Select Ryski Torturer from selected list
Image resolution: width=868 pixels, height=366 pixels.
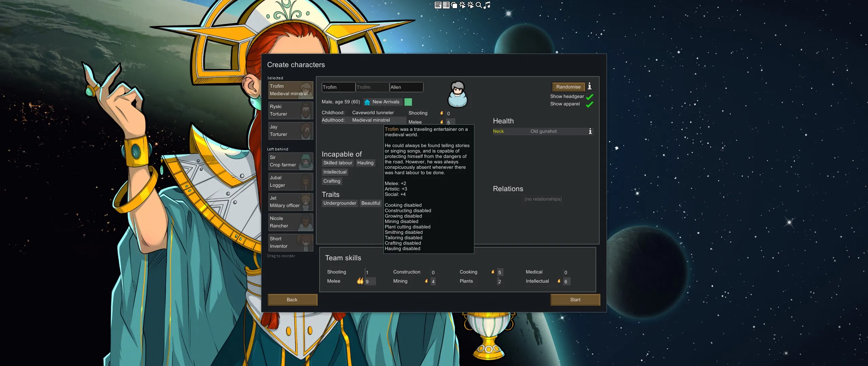[291, 110]
